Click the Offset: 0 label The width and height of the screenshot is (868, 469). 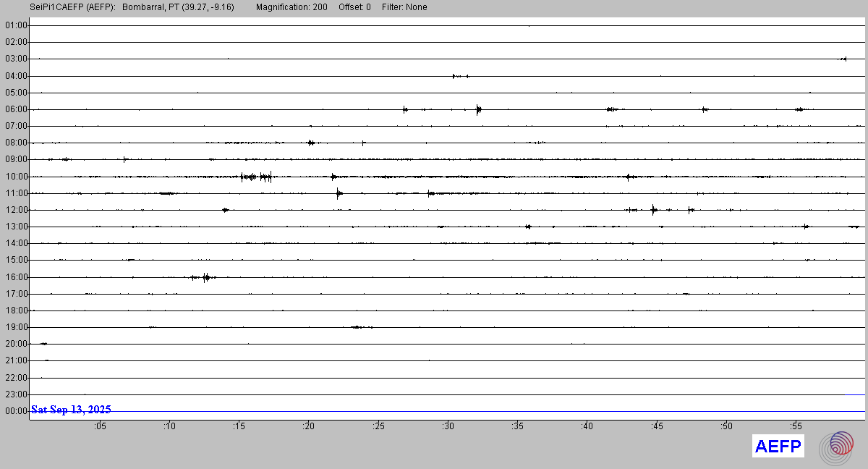[x=354, y=7]
